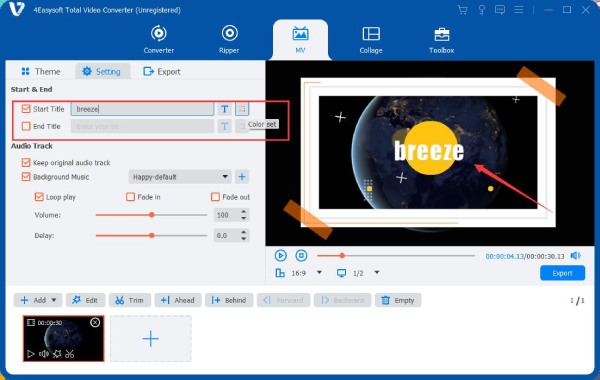Open font settings for End Title
Viewport: 600px width, 380px height.
pyautogui.click(x=225, y=126)
